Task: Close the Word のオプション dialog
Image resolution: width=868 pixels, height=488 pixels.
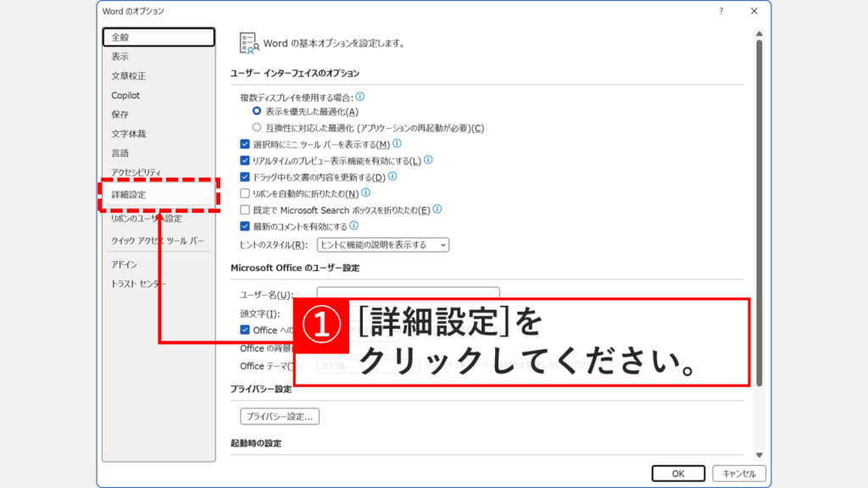Action: pyautogui.click(x=754, y=11)
